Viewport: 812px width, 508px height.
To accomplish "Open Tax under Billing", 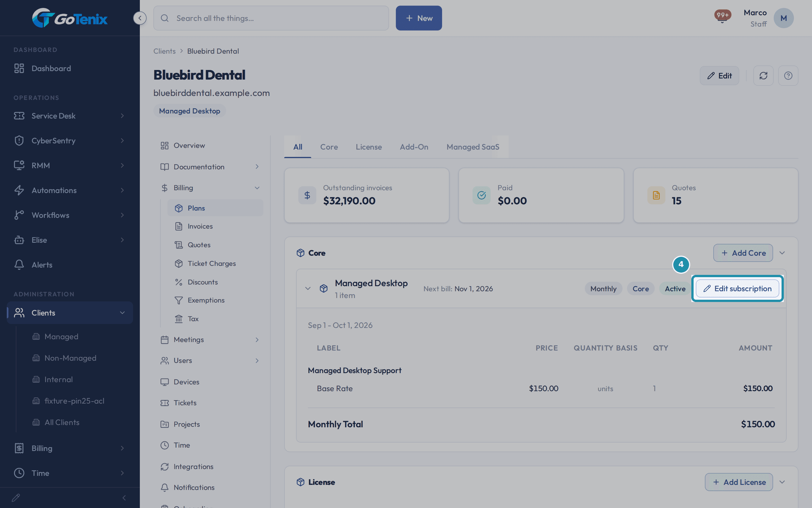I will 215,319.
